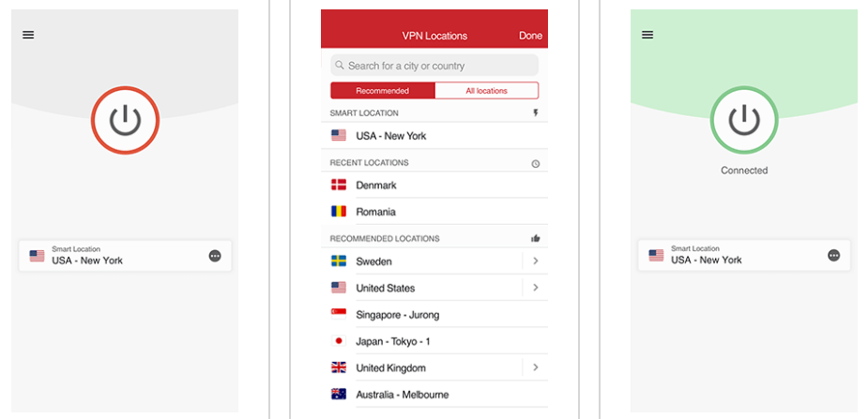Select USA - New York smart location
Image resolution: width=868 pixels, height=419 pixels.
[x=434, y=136]
